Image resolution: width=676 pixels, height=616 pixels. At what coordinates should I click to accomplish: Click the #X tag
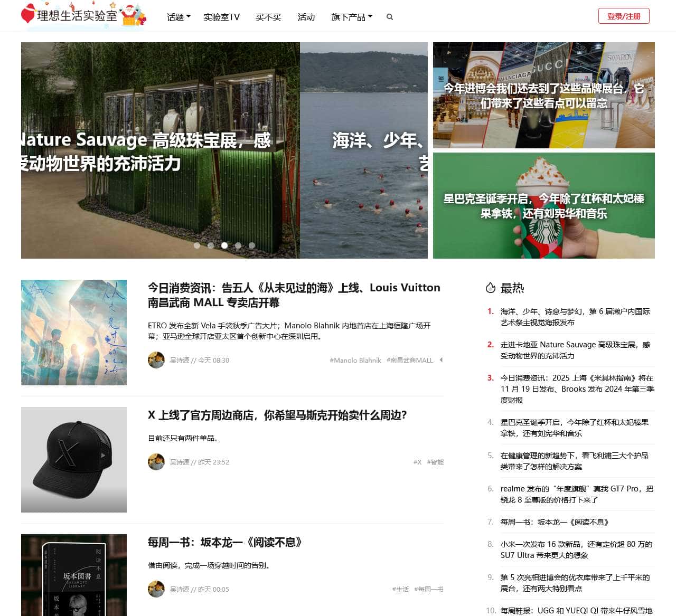coord(417,462)
